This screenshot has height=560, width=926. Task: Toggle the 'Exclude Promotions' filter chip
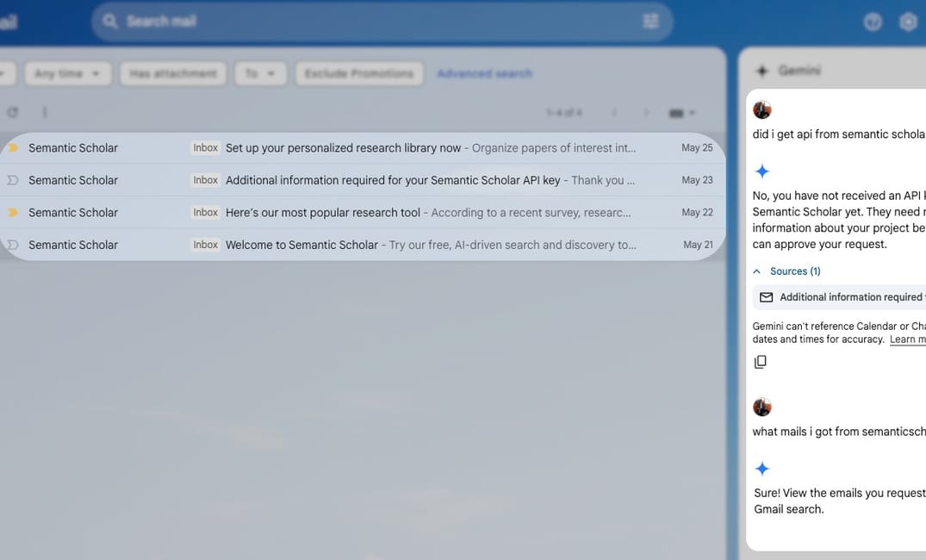[x=359, y=74]
